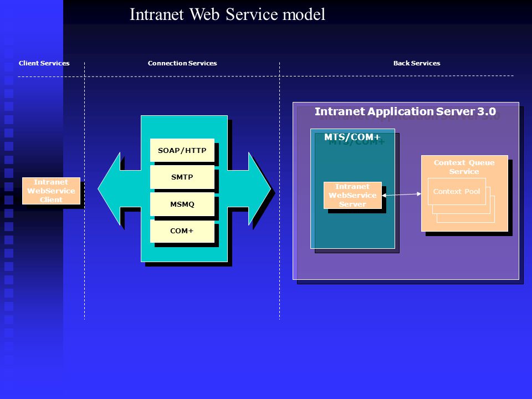
Task: Select connector arrow between server and context queue
Action: [401, 195]
